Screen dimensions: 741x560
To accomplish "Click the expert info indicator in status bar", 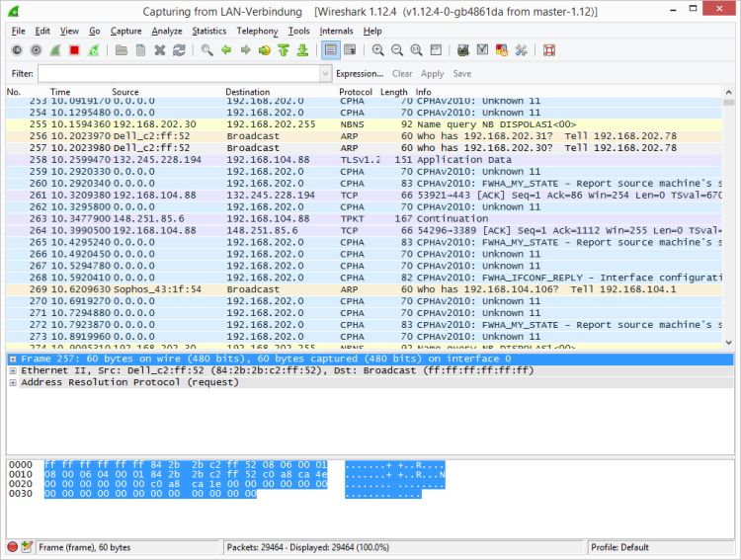I will (x=13, y=547).
